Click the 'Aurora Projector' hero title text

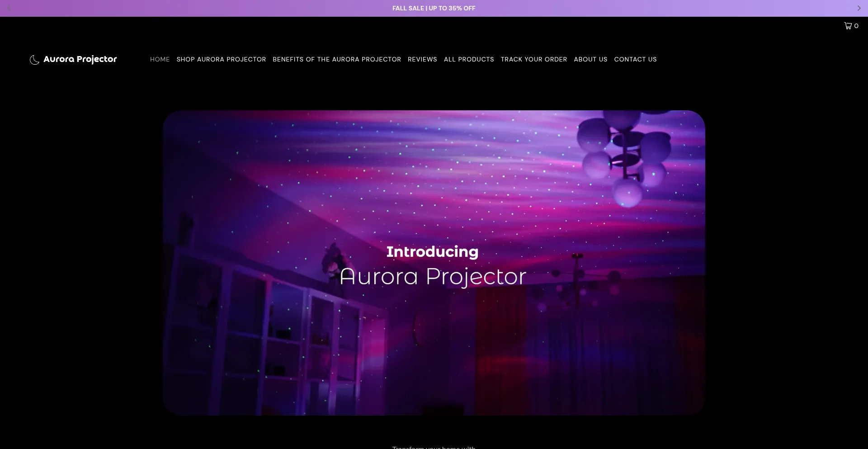[x=433, y=276]
